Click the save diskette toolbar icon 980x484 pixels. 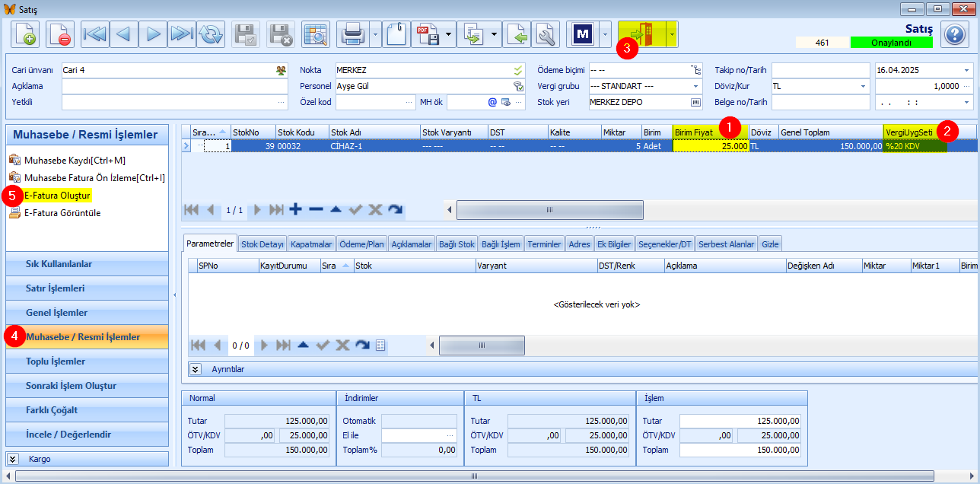(246, 34)
